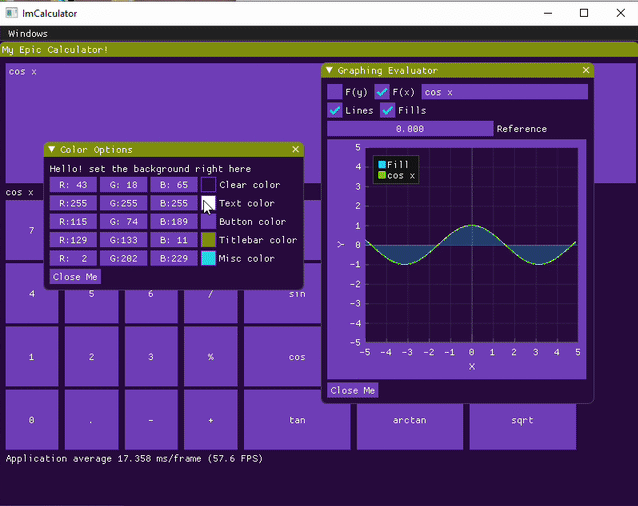Click the sin function key
This screenshot has height=506, width=638.
[x=282, y=307]
